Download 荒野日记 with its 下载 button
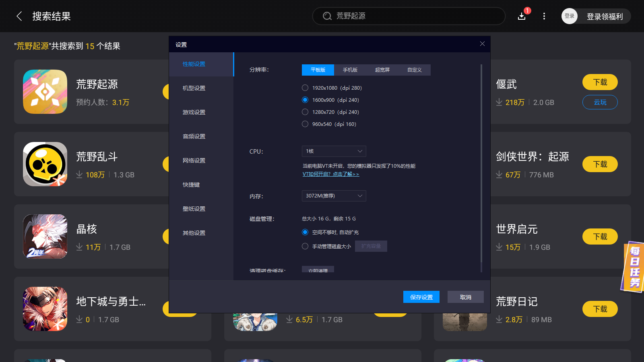Screen dimensions: 644x362 coord(600,309)
